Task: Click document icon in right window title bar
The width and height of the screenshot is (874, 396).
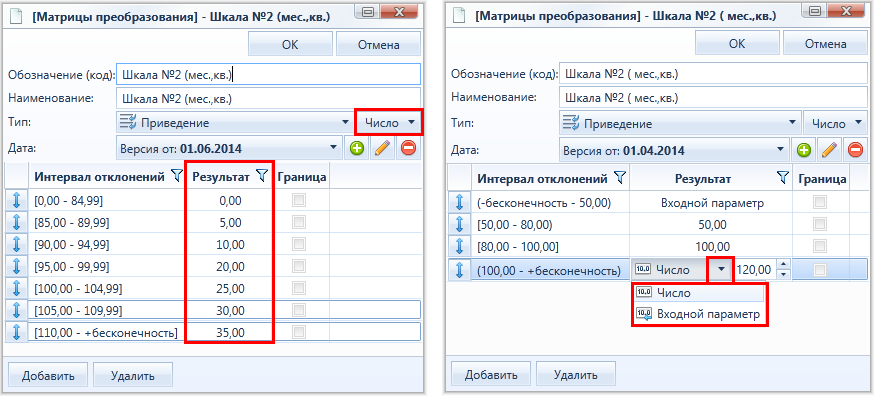Action: pyautogui.click(x=459, y=15)
